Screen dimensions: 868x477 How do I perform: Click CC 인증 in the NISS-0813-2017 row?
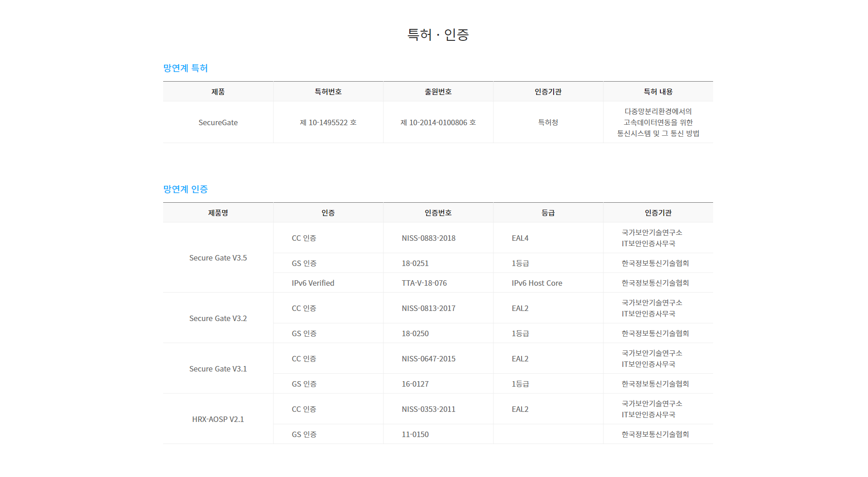click(x=304, y=308)
